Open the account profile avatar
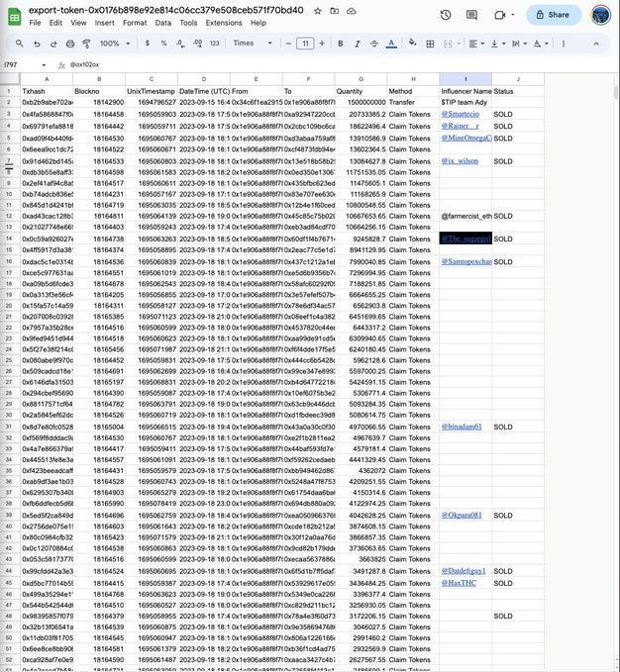 (x=601, y=15)
